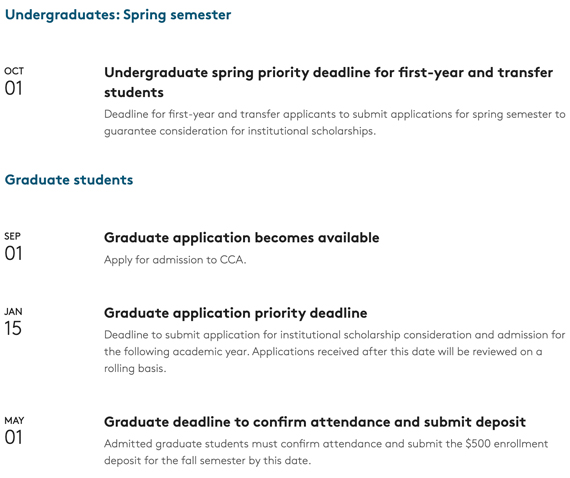Image resolution: width=570 pixels, height=478 pixels.
Task: Select the MAY 01 date marker
Action: pyautogui.click(x=14, y=430)
